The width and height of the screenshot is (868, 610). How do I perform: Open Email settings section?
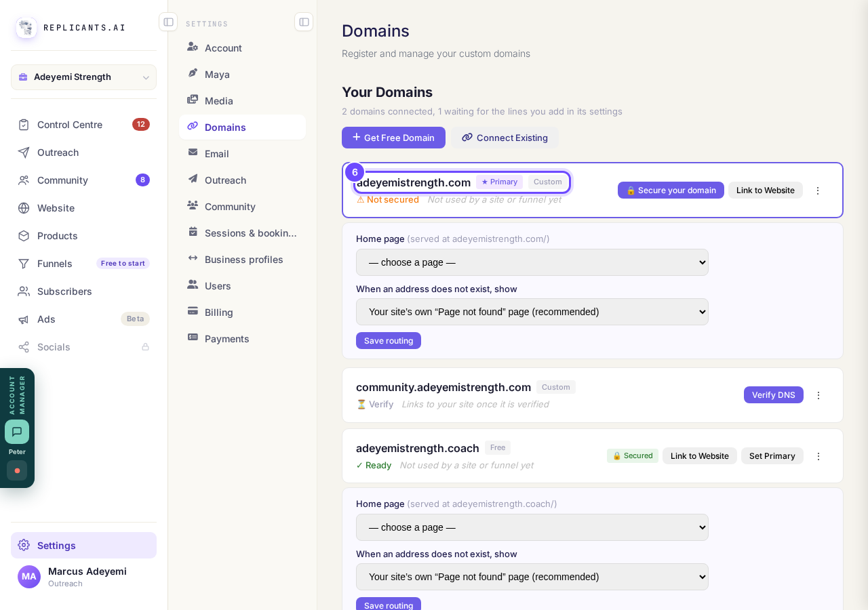pos(242,154)
